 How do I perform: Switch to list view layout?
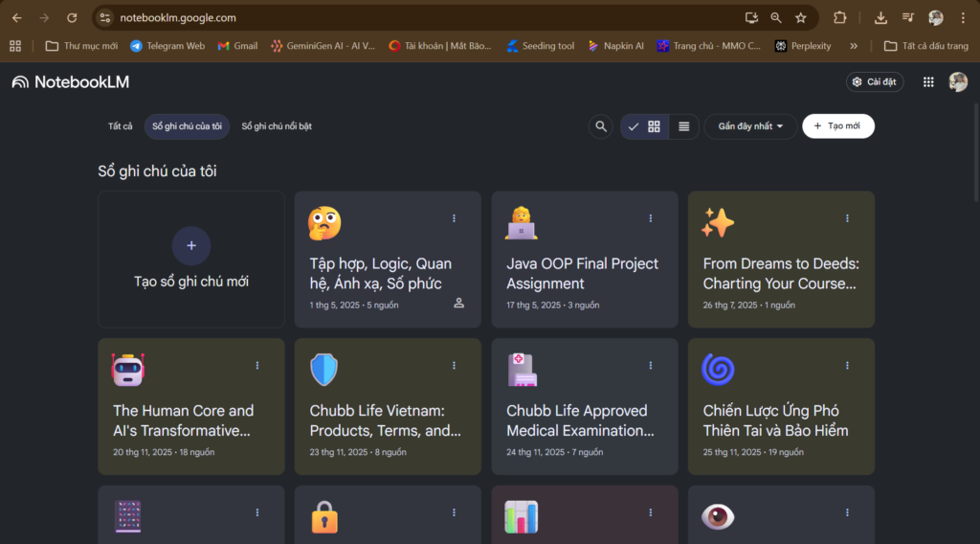click(683, 126)
